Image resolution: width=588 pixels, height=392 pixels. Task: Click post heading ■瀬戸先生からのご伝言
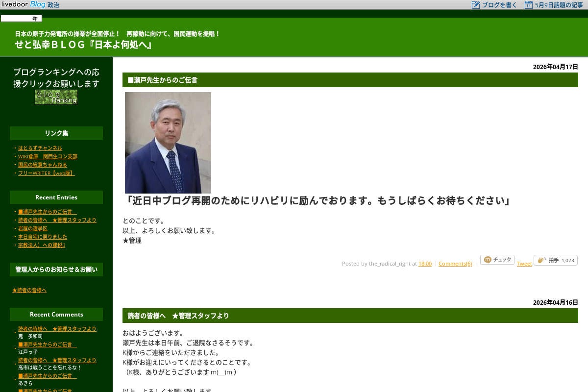(163, 80)
